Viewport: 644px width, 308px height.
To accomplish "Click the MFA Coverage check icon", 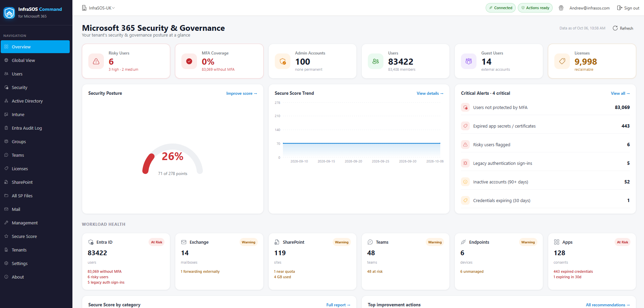I will pyautogui.click(x=189, y=61).
